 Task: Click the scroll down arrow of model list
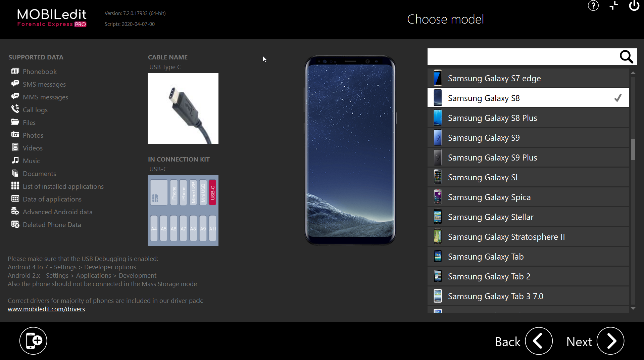pyautogui.click(x=633, y=308)
